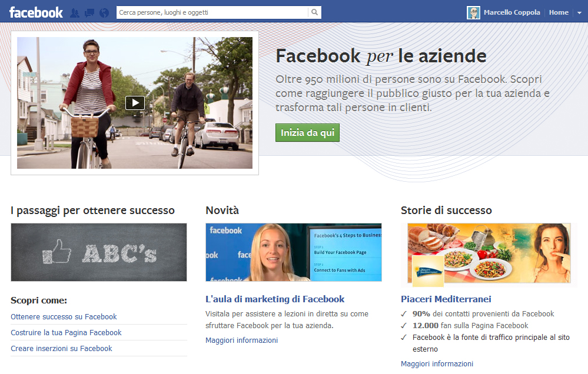Open the Marcello Coppola profile link
The height and width of the screenshot is (374, 588).
coord(512,12)
